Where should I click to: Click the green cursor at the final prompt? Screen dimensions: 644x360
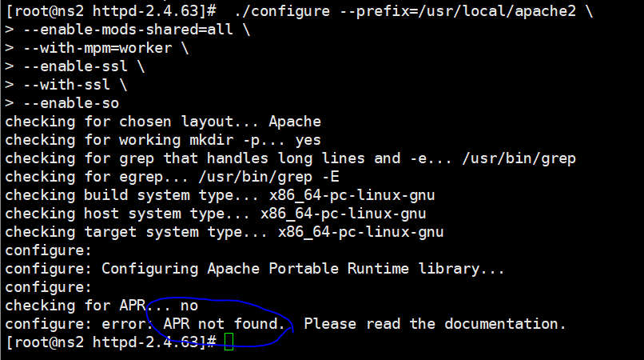pyautogui.click(x=229, y=342)
